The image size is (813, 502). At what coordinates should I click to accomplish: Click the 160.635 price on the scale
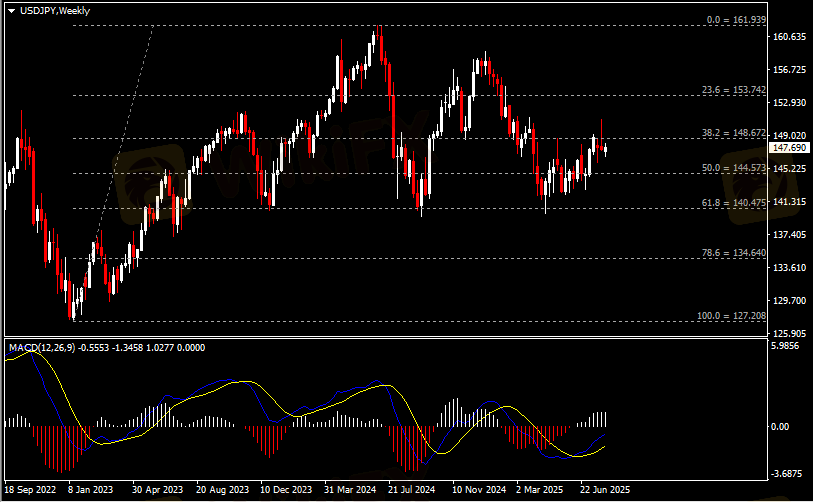point(790,37)
